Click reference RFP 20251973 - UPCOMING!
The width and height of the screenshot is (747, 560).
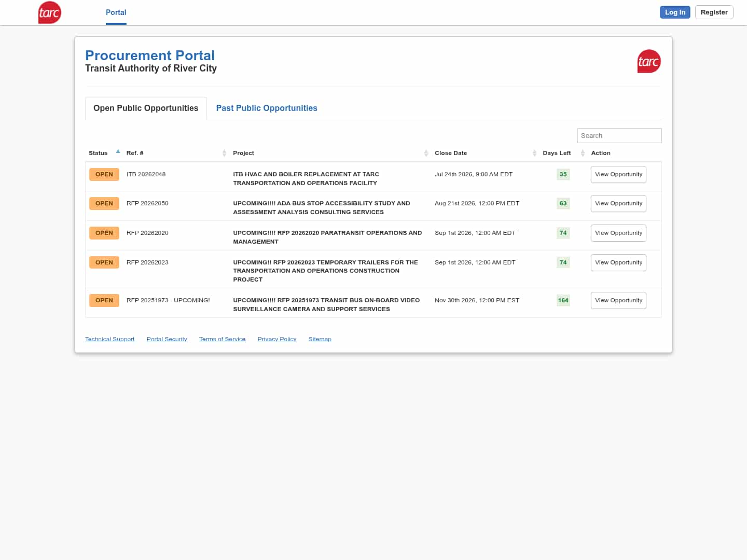(x=168, y=301)
